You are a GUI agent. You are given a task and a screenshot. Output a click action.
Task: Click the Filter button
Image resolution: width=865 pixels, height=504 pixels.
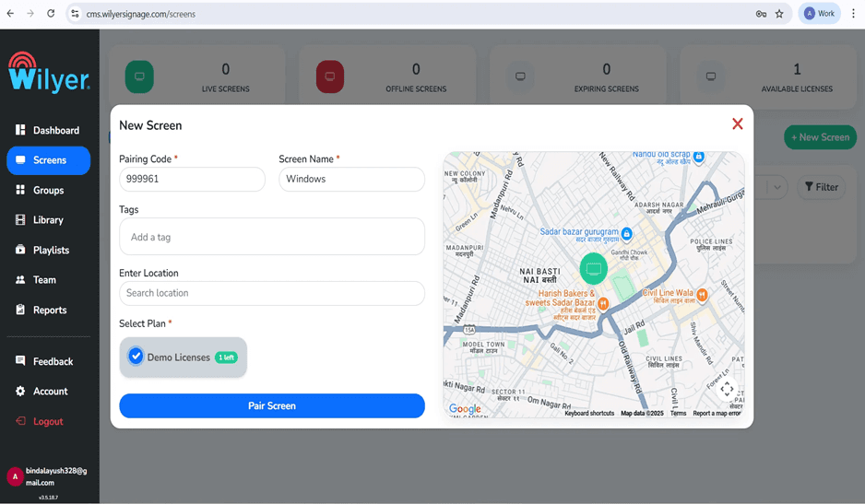point(821,187)
